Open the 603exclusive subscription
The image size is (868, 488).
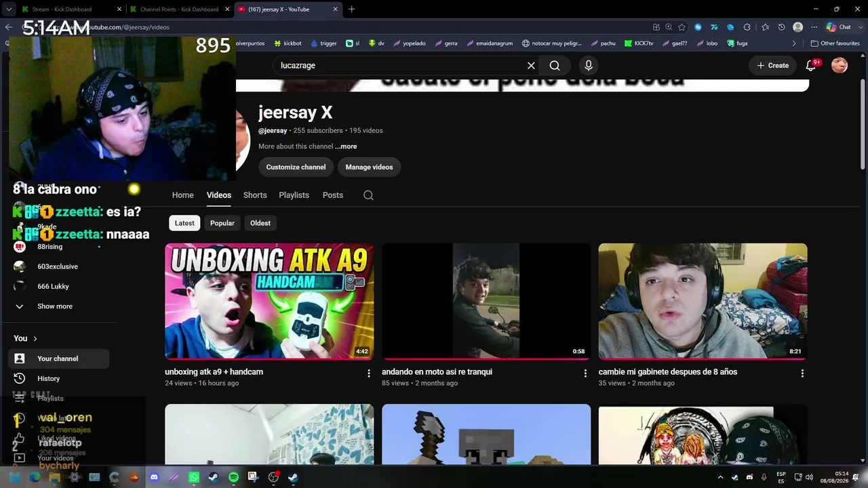[x=58, y=266]
